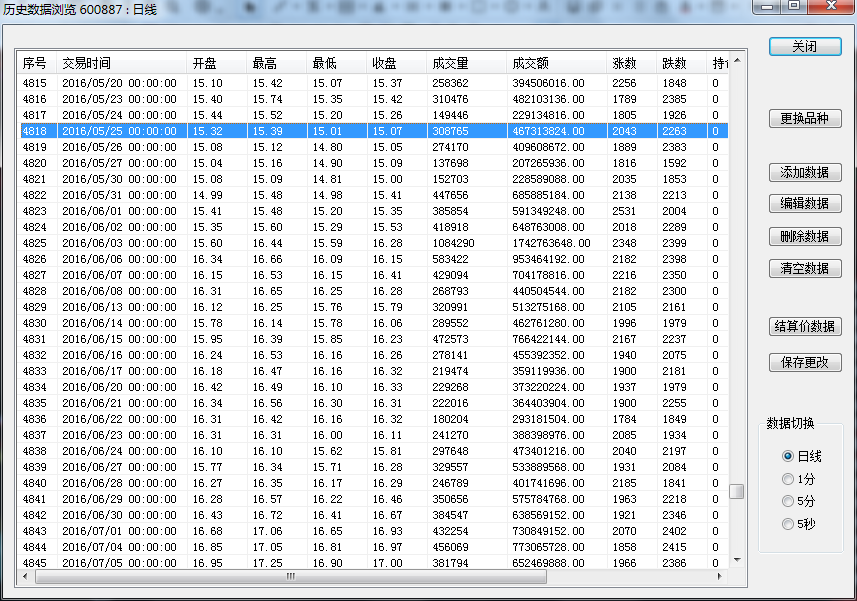857x601 pixels.
Task: Click the 删除数据 delete button
Action: [804, 237]
